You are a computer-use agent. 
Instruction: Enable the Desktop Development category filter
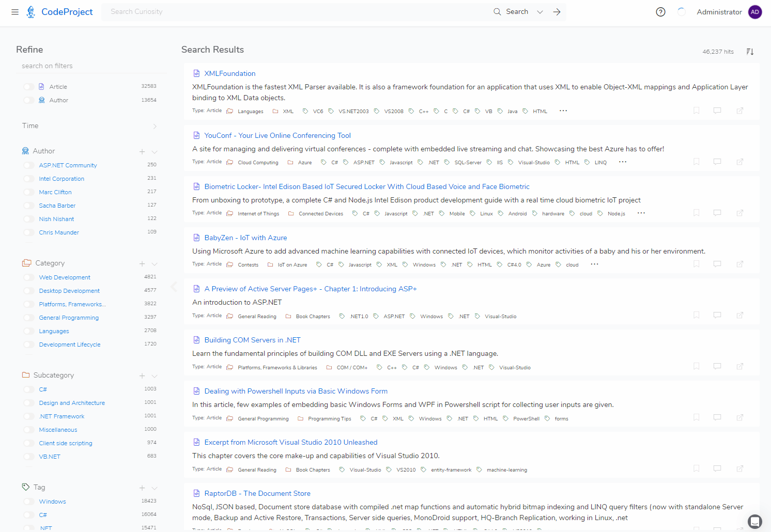click(x=29, y=291)
